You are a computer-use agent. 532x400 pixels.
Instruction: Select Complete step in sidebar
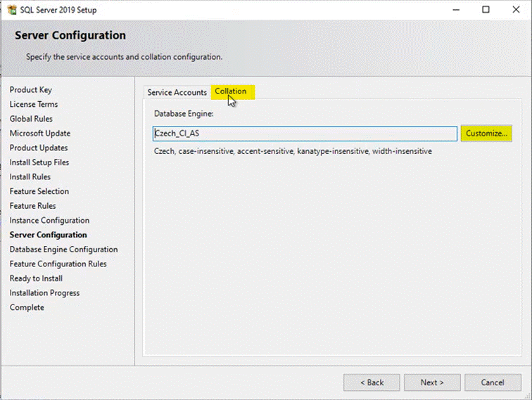tap(27, 307)
